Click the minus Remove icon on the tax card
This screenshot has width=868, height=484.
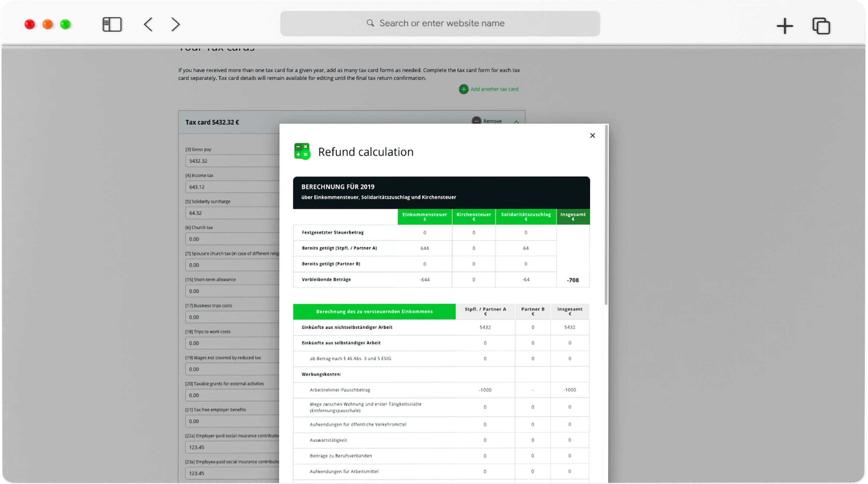476,121
